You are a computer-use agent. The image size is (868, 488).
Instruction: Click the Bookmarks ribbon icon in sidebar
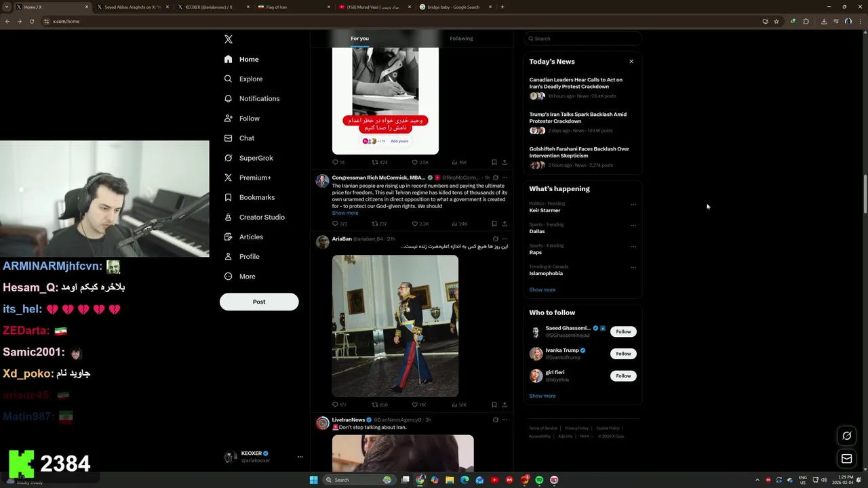(x=228, y=197)
